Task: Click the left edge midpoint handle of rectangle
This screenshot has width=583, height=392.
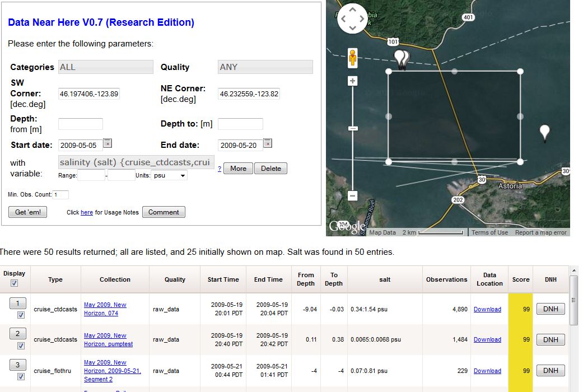Action: (389, 116)
